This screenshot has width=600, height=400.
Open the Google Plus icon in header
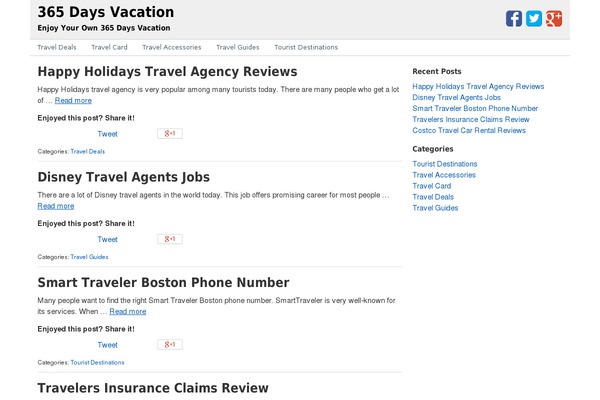[x=554, y=18]
